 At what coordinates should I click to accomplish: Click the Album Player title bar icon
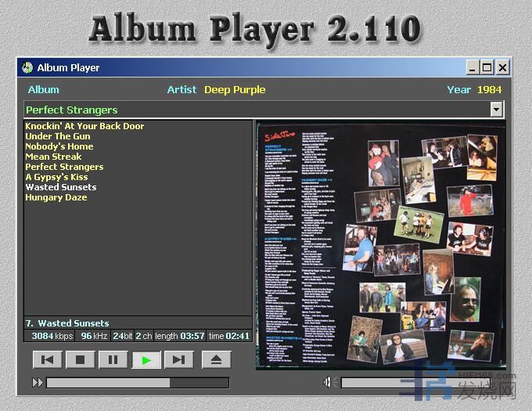tap(27, 67)
